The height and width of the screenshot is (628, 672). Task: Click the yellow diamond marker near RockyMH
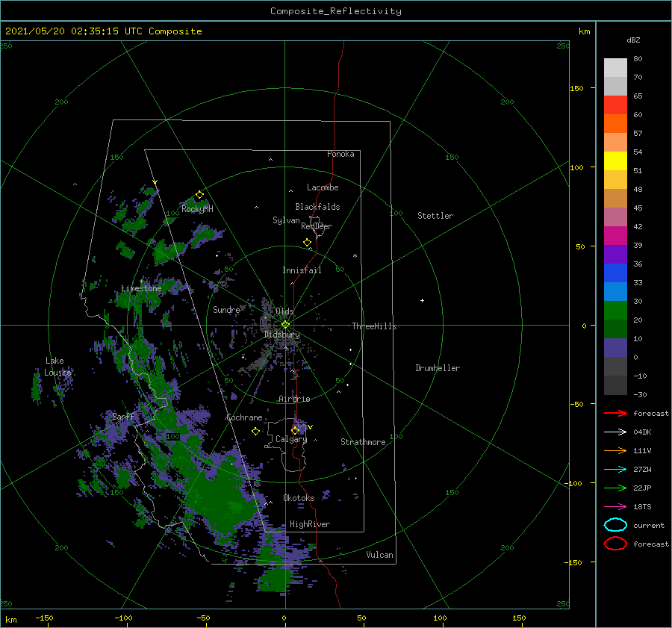point(199,195)
